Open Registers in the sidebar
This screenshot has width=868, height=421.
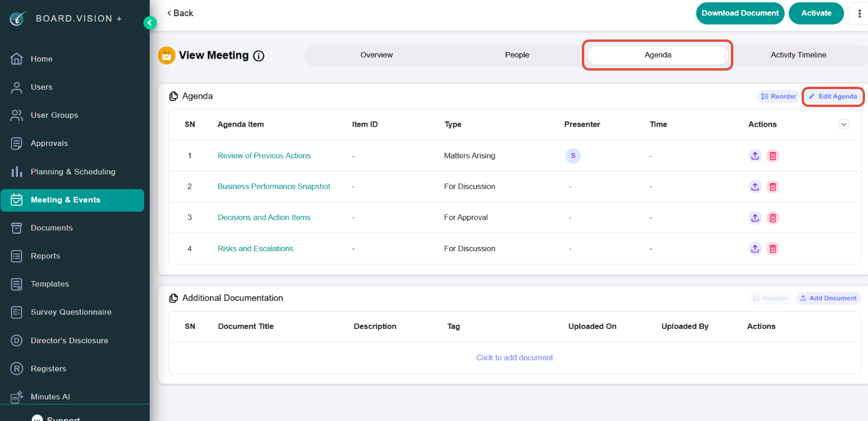pos(48,368)
